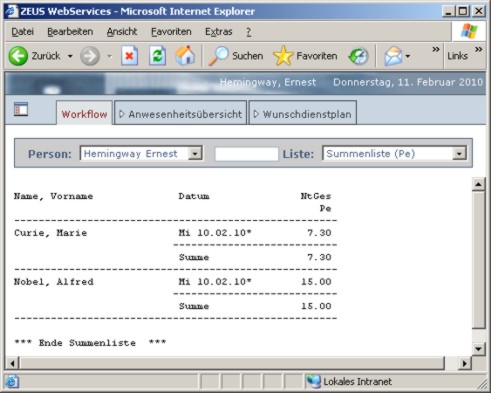Screen dimensions: 491x393
Task: Click the vertical scrollbar up arrow
Action: tap(478, 184)
